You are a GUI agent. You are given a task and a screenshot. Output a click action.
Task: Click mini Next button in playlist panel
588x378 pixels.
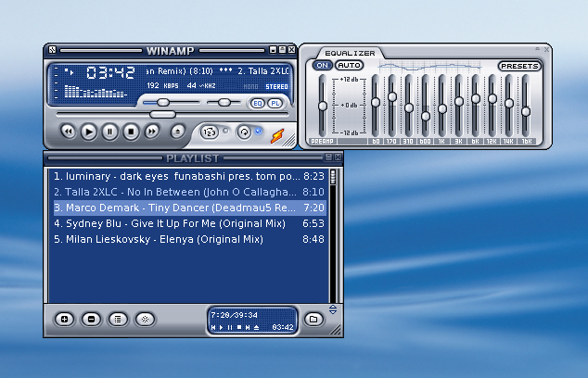point(248,327)
